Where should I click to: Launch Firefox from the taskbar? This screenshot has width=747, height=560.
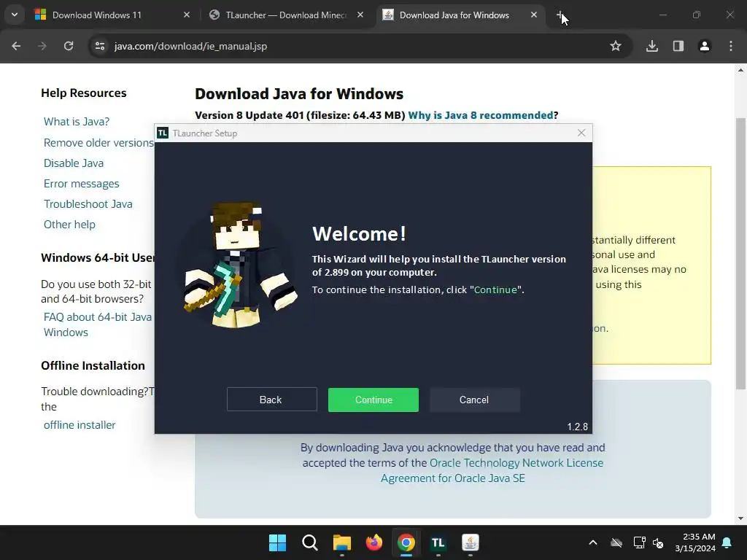[374, 542]
